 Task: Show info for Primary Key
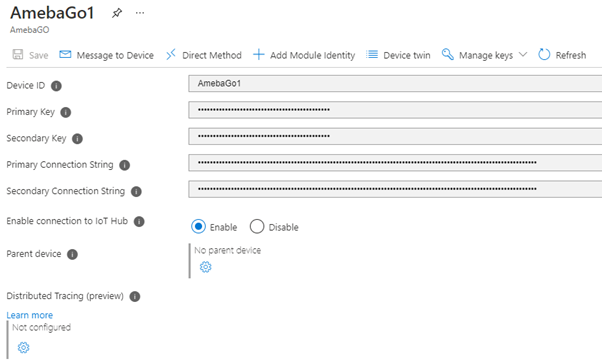click(66, 112)
